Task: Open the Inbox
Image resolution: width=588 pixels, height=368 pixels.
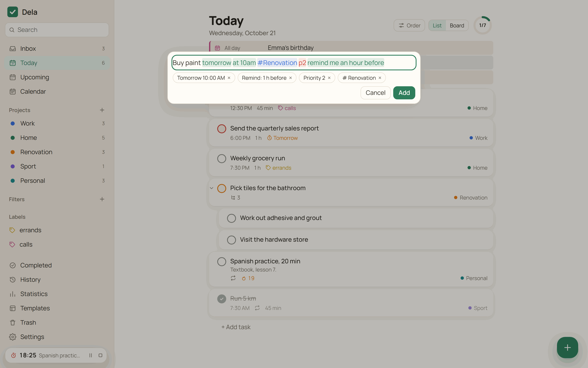Action: (57, 48)
